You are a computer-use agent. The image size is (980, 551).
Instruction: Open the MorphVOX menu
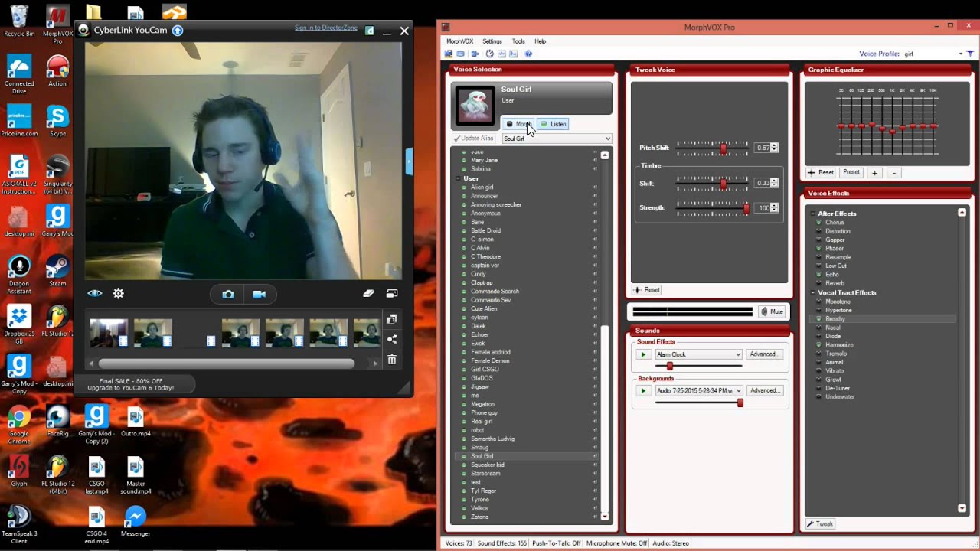459,41
